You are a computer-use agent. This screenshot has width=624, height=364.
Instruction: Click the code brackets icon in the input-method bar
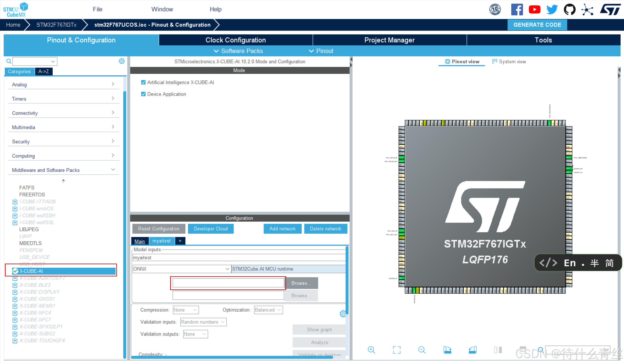tap(548, 263)
